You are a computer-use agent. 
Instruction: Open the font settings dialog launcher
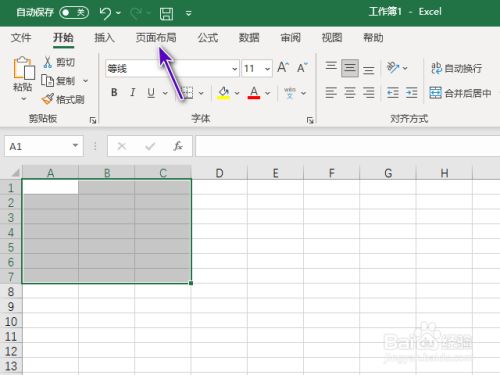coord(310,120)
